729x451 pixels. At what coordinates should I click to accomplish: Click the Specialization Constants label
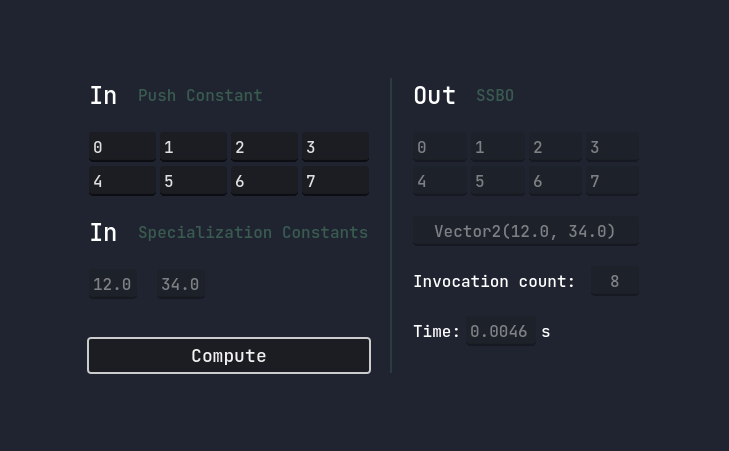coord(253,232)
